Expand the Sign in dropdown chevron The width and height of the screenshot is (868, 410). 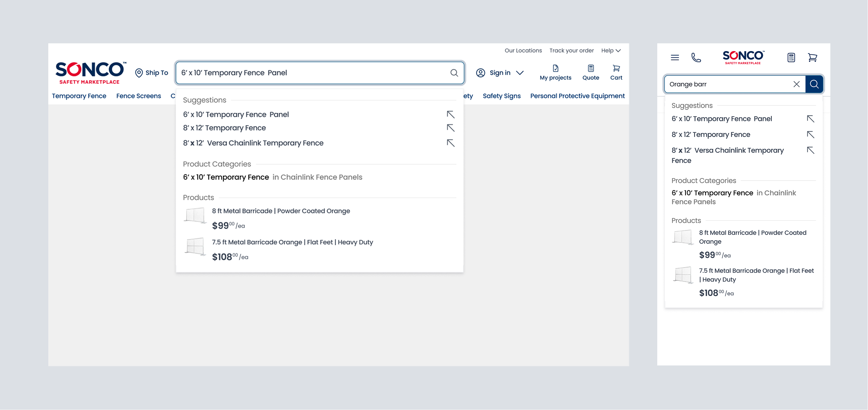[520, 73]
